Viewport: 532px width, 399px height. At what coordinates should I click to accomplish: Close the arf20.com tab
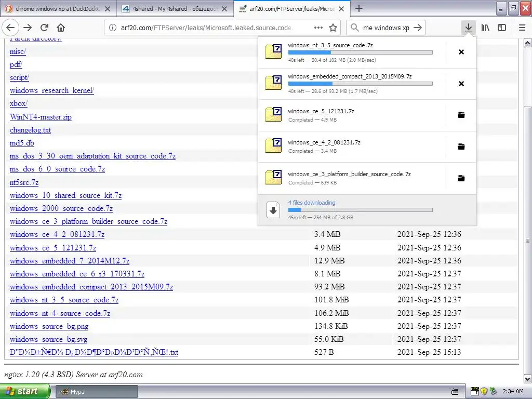[341, 9]
